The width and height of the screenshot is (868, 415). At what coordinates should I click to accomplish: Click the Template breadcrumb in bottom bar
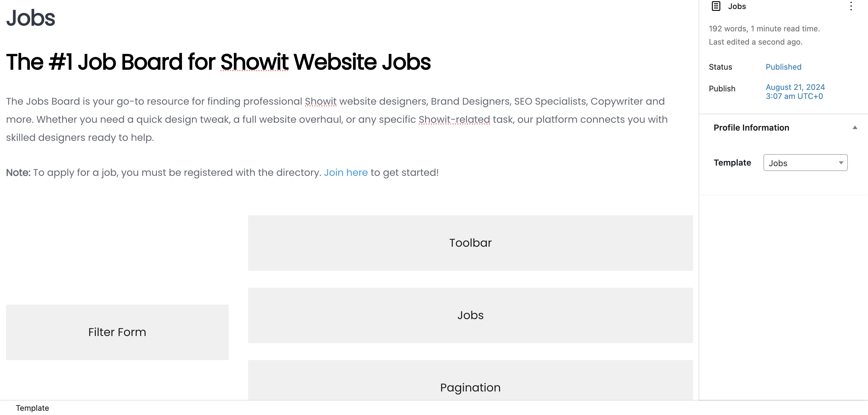(x=32, y=408)
